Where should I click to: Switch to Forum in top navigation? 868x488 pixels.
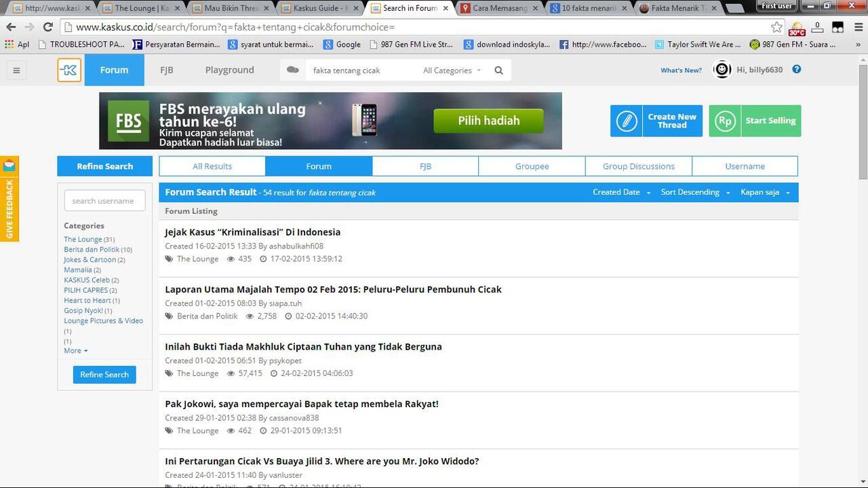(114, 70)
